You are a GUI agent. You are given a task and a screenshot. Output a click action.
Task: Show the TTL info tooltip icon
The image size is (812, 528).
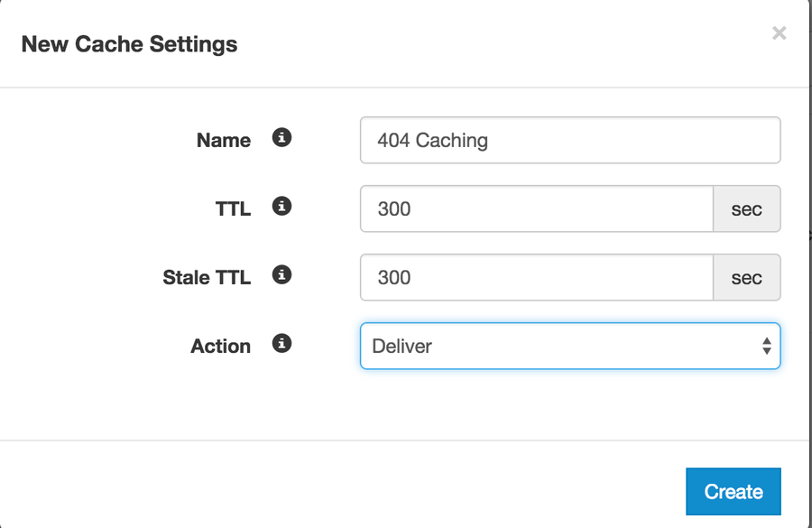tap(281, 206)
